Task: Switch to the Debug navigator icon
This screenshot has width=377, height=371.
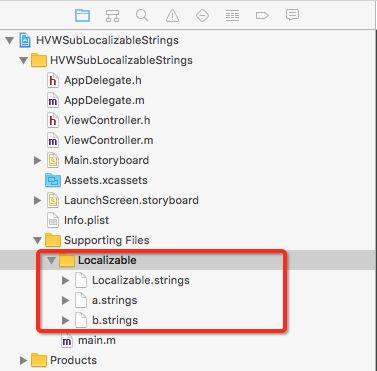Action: 232,15
